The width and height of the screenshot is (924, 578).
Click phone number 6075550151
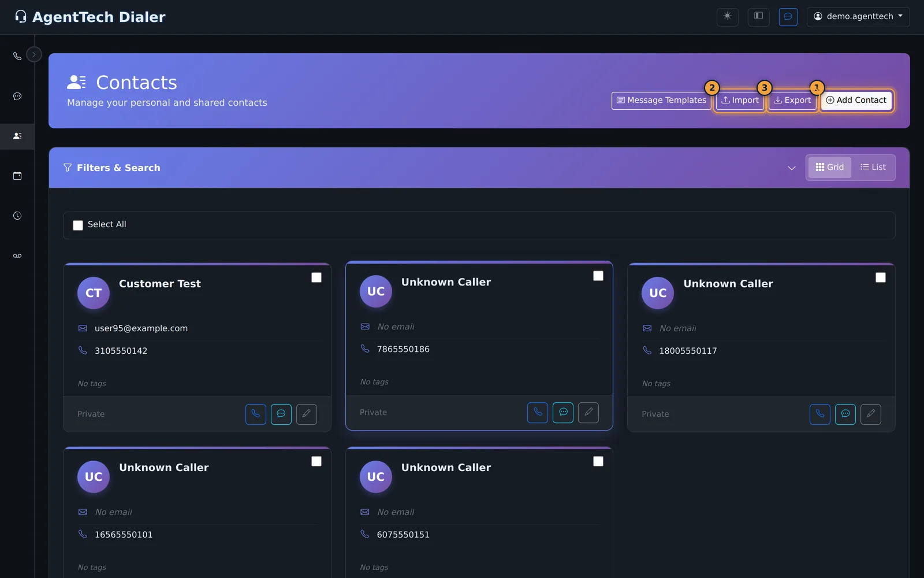point(403,535)
